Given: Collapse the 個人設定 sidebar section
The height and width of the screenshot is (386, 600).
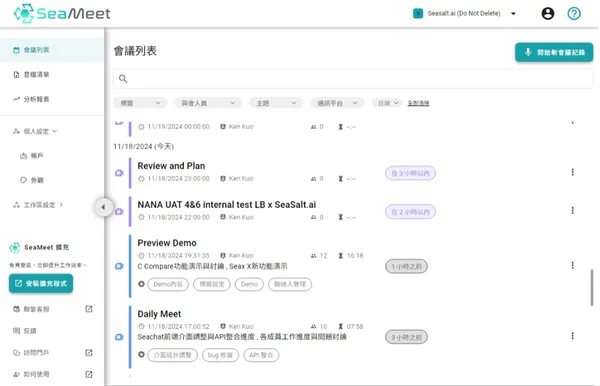Looking at the screenshot, I should pyautogui.click(x=35, y=131).
